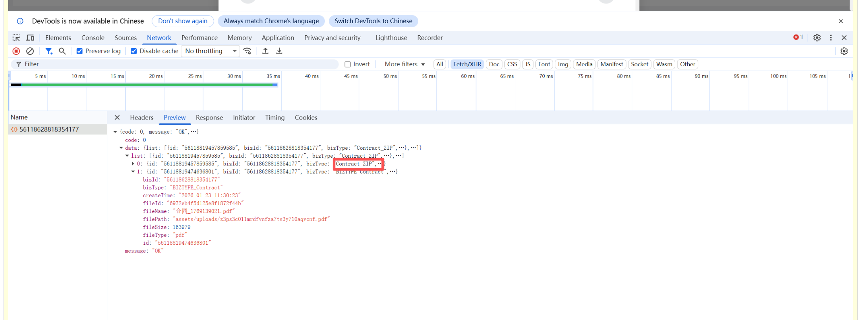Image resolution: width=868 pixels, height=320 pixels.
Task: Enable the Invert filter checkbox
Action: point(348,64)
